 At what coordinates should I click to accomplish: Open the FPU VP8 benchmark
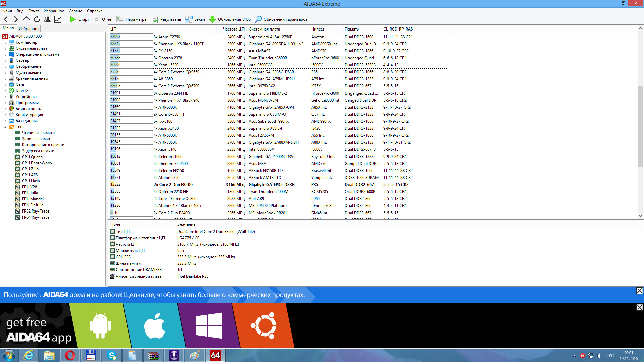[30, 187]
